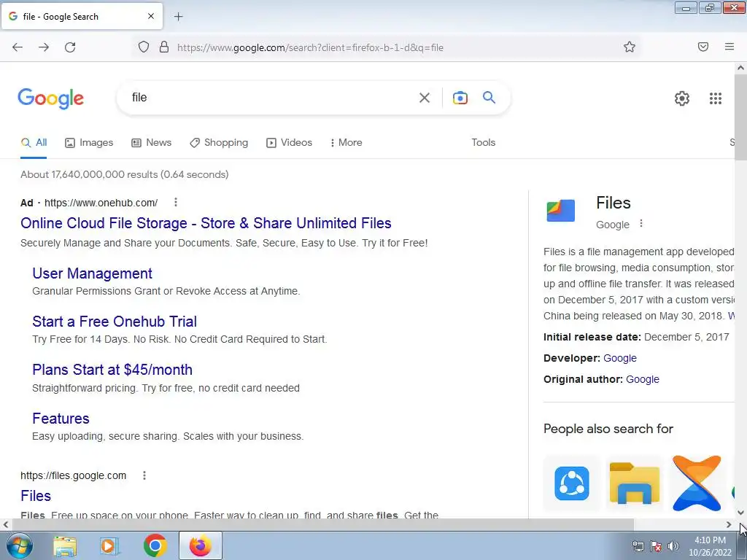Open tracking protection shield icon

(x=144, y=47)
